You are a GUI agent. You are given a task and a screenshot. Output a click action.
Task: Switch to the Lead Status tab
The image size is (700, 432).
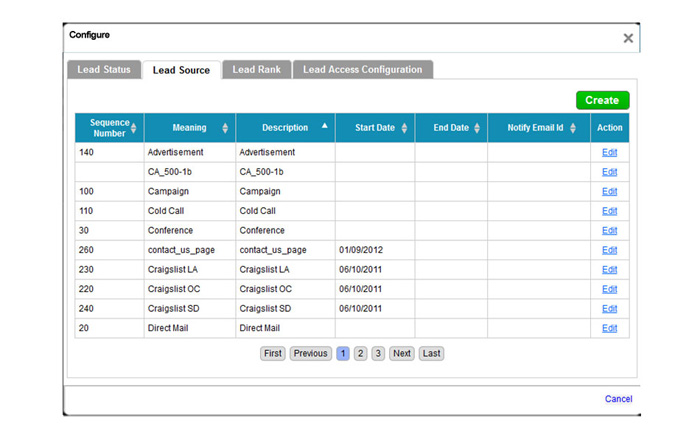(104, 70)
